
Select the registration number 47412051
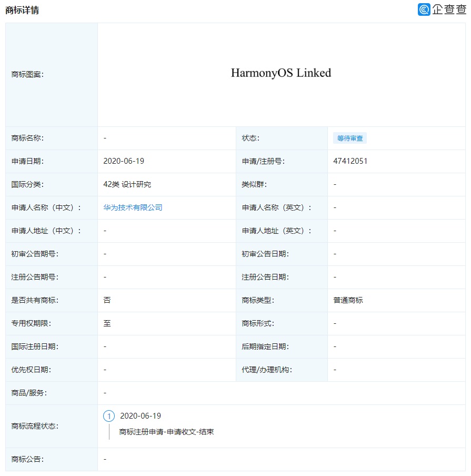350,161
